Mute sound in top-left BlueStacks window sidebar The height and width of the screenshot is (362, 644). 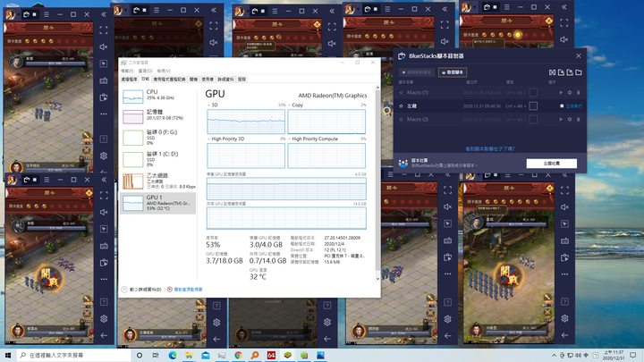point(104,46)
